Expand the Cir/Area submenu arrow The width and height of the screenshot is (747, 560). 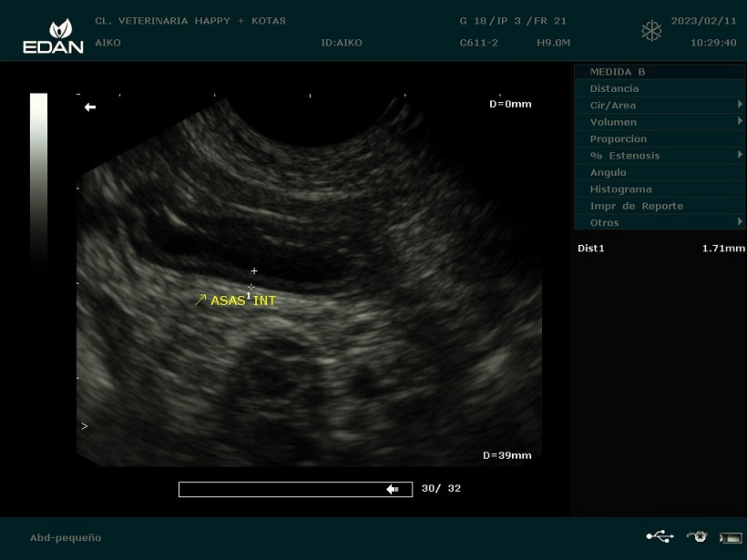coord(740,105)
